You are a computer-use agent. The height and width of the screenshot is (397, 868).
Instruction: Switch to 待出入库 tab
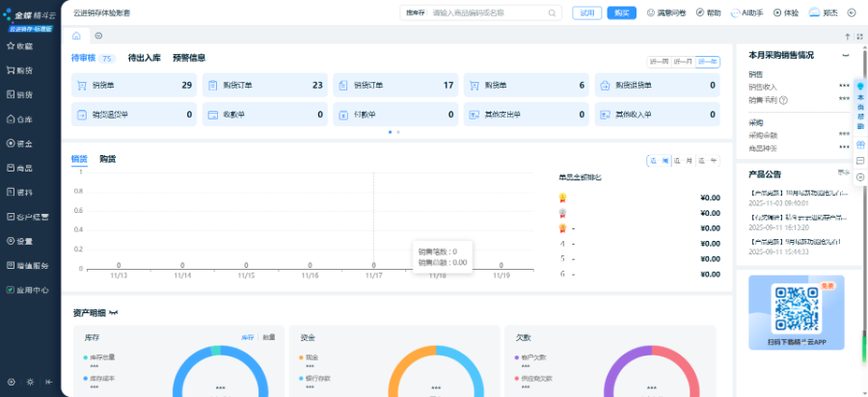pos(144,58)
